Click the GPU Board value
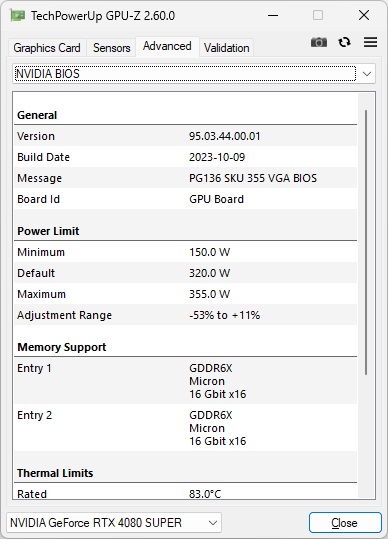 pyautogui.click(x=217, y=199)
